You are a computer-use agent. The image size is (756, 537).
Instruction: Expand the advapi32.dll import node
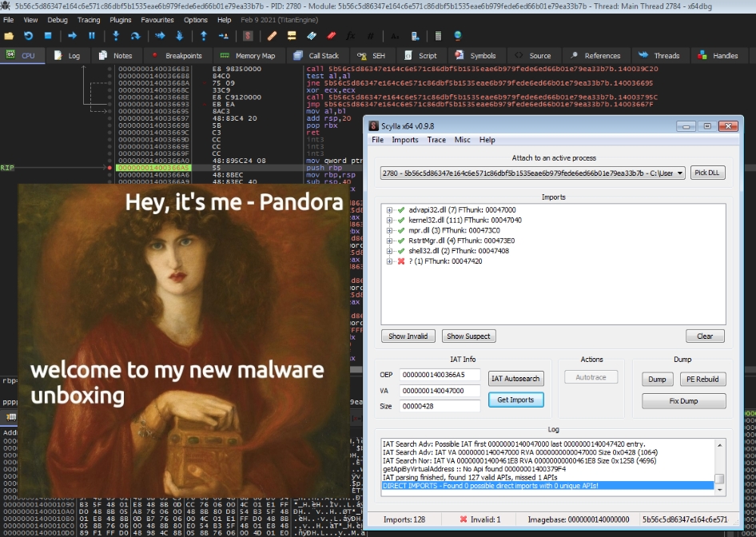point(389,210)
